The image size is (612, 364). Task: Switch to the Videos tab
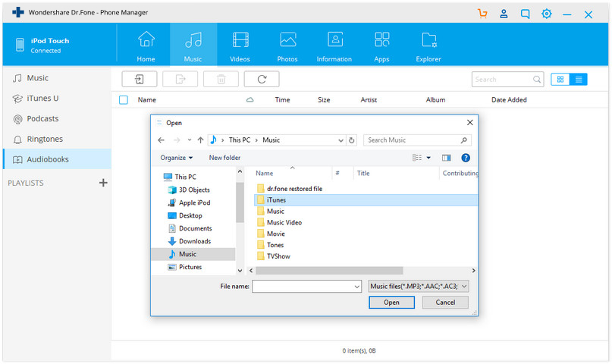(x=240, y=46)
